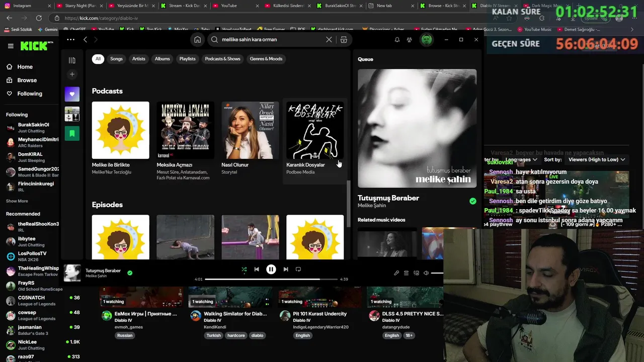Open lyrics microphone icon
Viewport: 644px width, 362px height.
(x=396, y=273)
